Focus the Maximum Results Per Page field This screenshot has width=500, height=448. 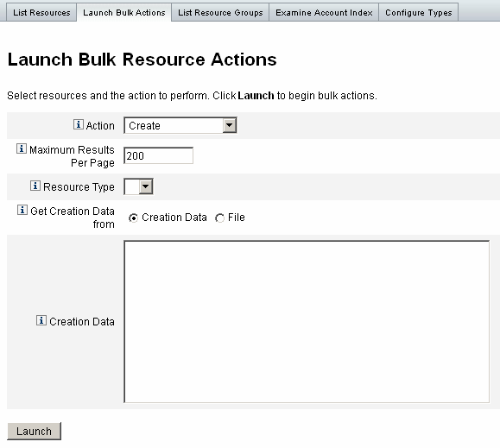pos(159,156)
